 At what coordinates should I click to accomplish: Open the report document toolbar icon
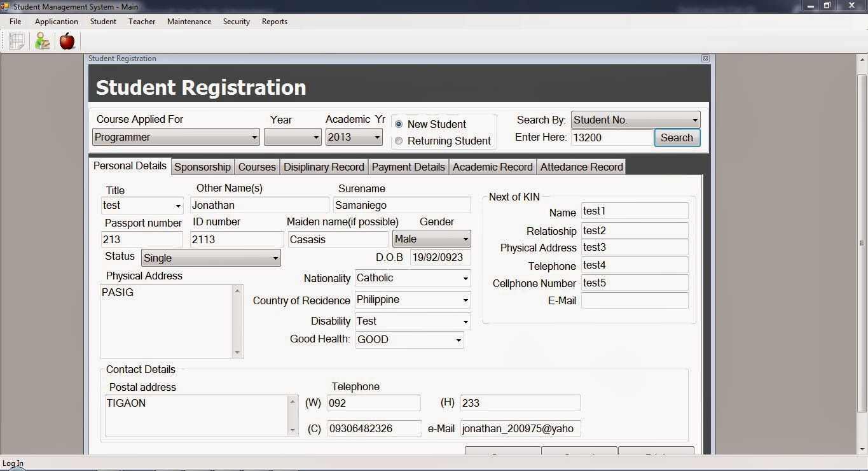point(16,41)
